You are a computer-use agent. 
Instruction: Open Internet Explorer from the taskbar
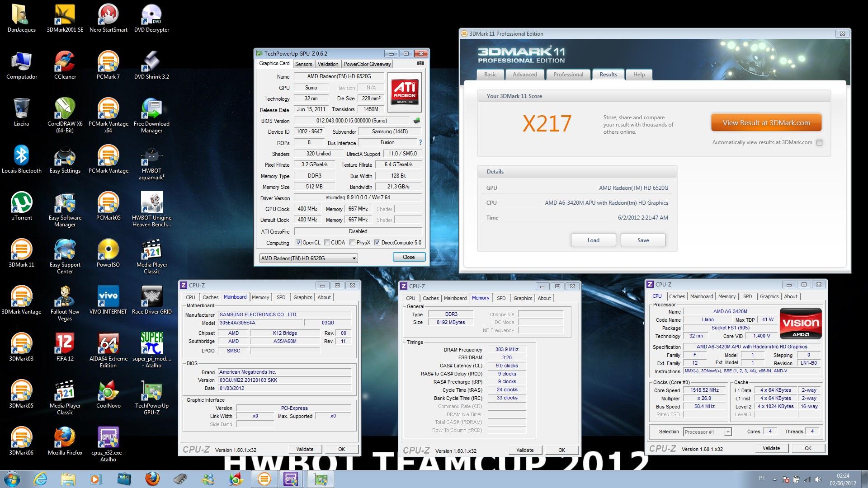pyautogui.click(x=40, y=479)
